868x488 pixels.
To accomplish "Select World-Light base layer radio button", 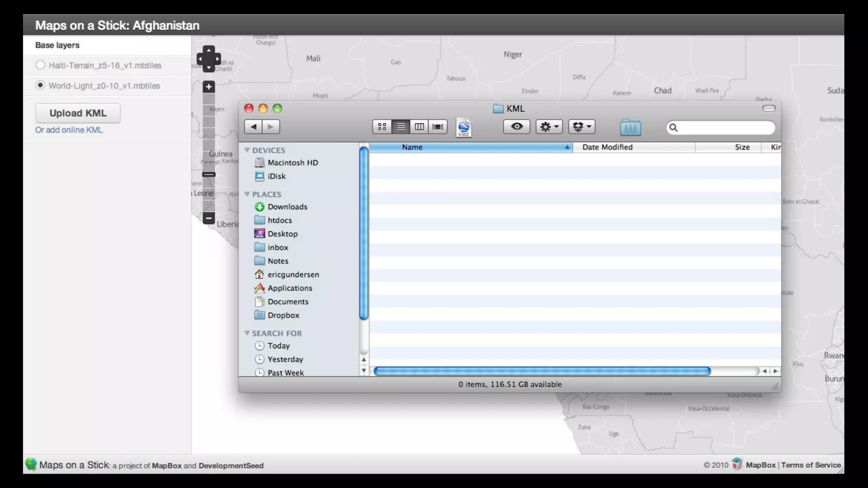I will [40, 86].
